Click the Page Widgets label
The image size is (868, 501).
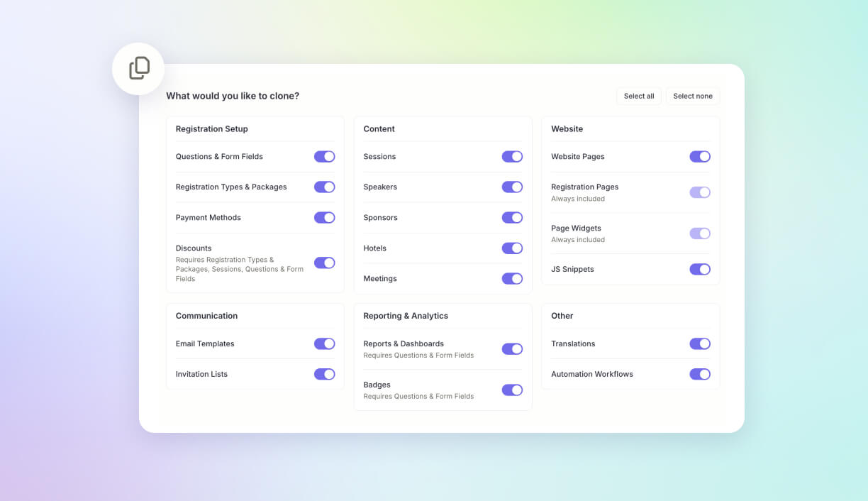point(576,229)
